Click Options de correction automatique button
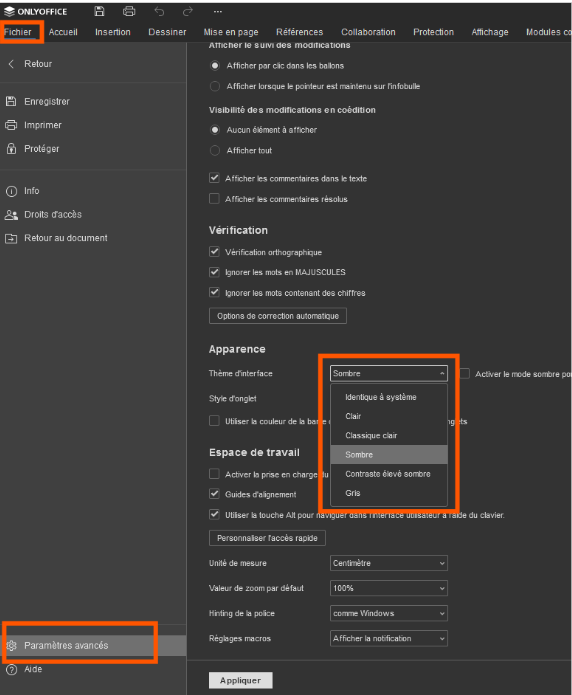Screen dimensions: 572x695 278,316
